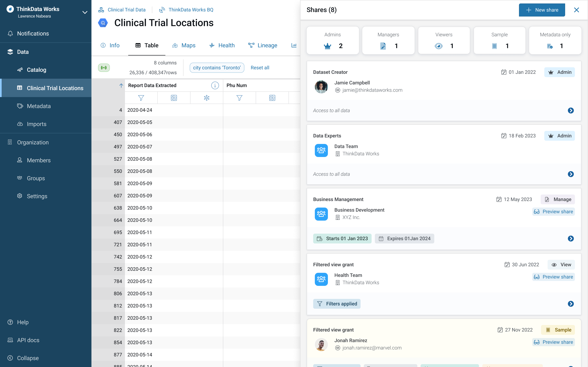Click Reset all filters link
This screenshot has width=588, height=367.
[259, 67]
